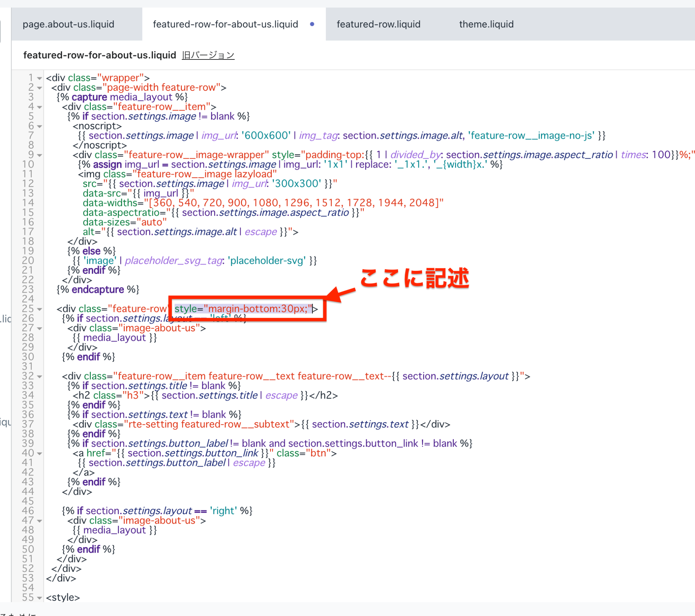This screenshot has height=616, width=695.
Task: Click line number 24 in the gutter
Action: (x=28, y=299)
